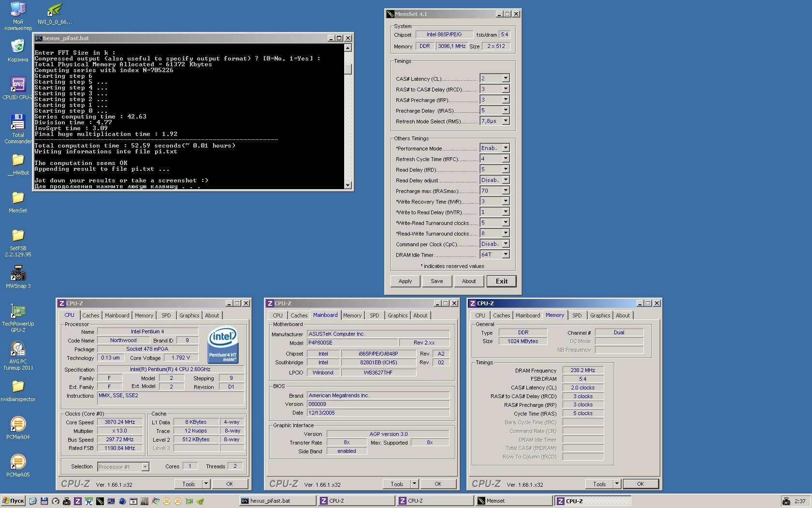Switch to SPD tab in left CPU-Z window

click(x=166, y=315)
